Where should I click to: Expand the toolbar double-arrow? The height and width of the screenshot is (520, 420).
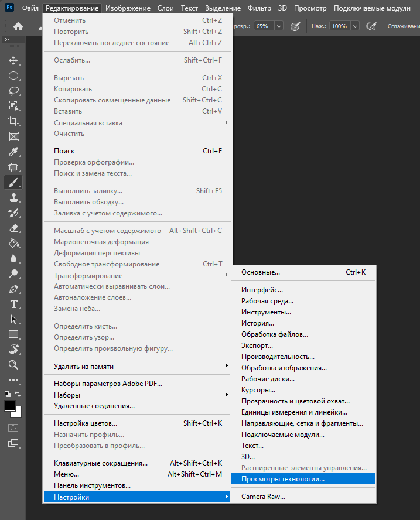pos(7,39)
